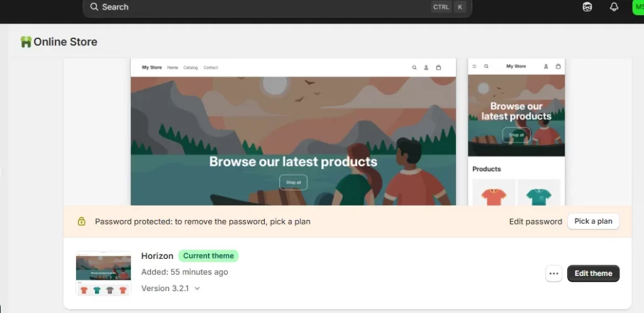Click the magnifier icon in search bar
Screen dimensions: 644x313
pyautogui.click(x=94, y=7)
